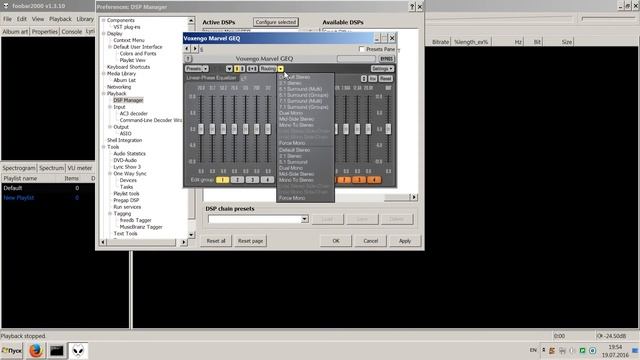The image size is (640, 360).
Task: Collapse the Media Library tree node
Action: point(104,73)
